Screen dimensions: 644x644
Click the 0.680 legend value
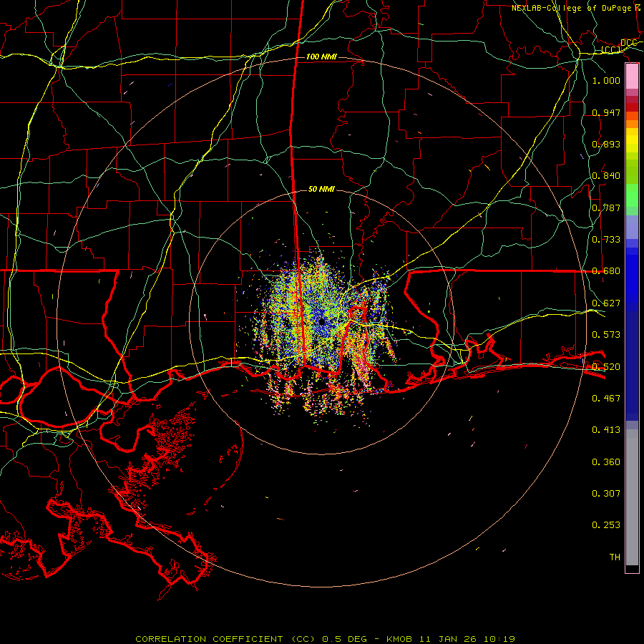(x=606, y=270)
